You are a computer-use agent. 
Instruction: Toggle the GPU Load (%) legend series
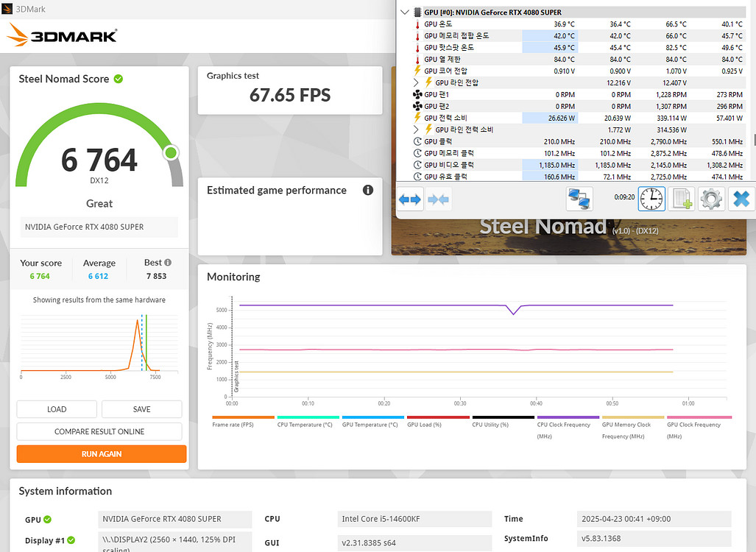[x=438, y=421]
